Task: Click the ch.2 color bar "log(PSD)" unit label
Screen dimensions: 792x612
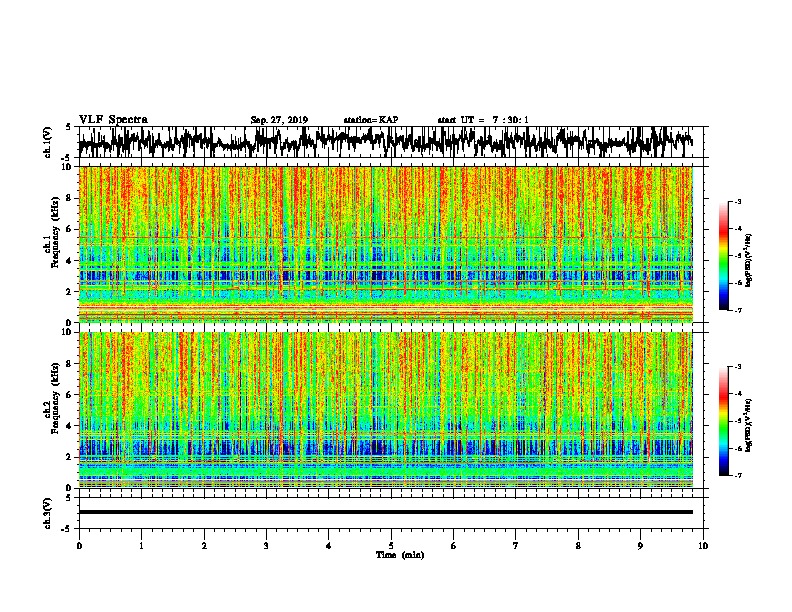Action: 749,425
